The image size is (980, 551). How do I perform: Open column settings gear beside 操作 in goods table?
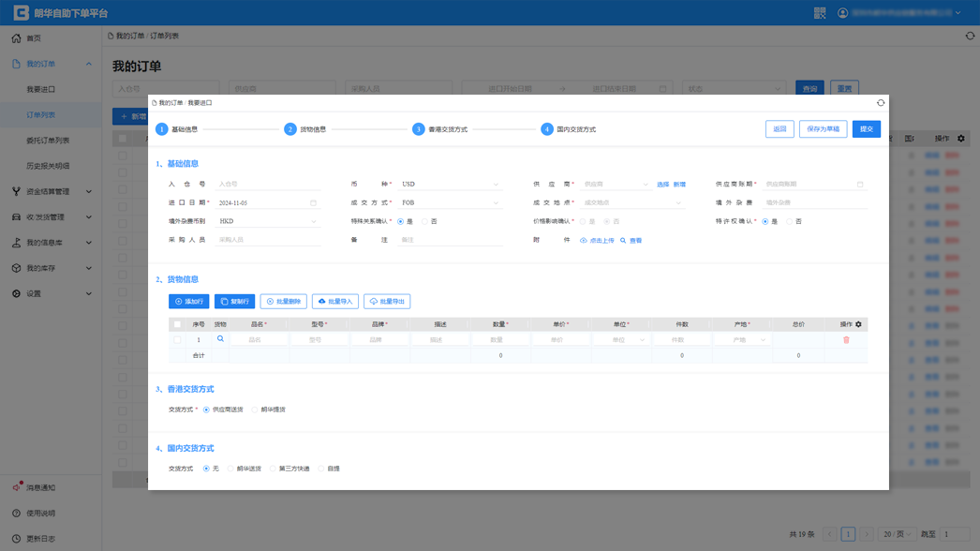[x=858, y=324]
